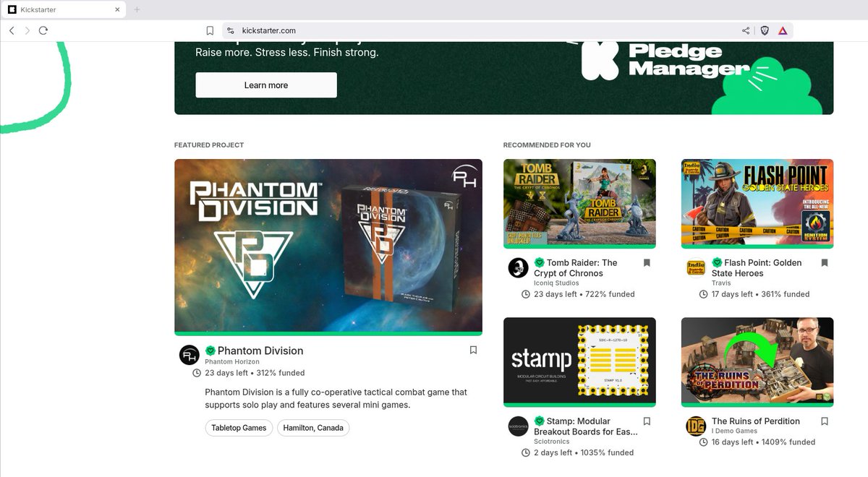Screen dimensions: 868x477
Task: Click the Iconiq Studios creator name
Action: pyautogui.click(x=556, y=283)
